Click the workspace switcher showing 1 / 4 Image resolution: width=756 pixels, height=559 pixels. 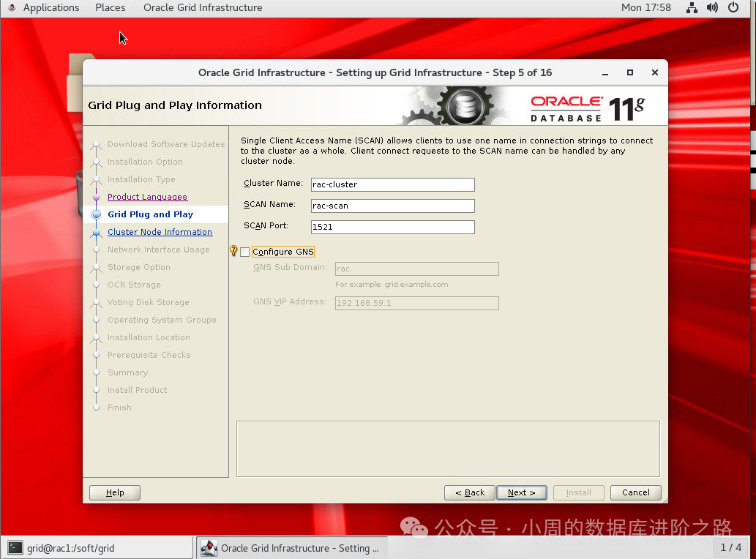click(x=731, y=547)
